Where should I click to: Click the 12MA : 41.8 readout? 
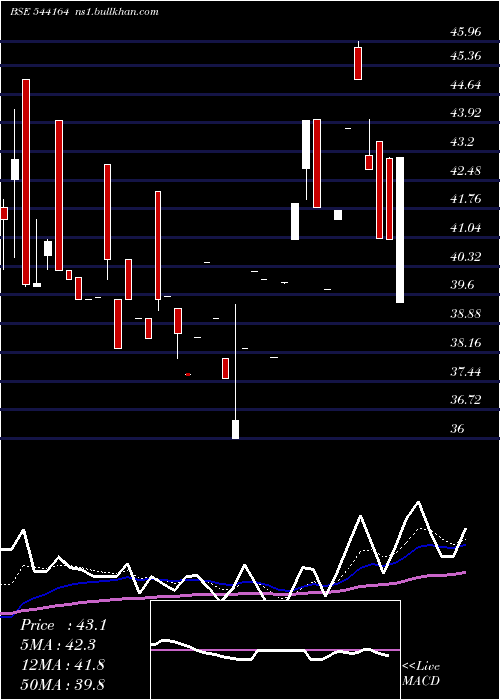point(62,665)
